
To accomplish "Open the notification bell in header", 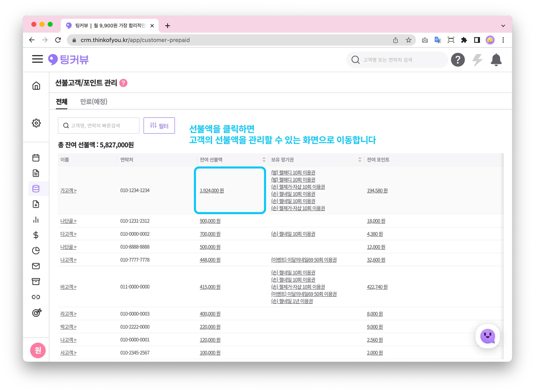I will (x=496, y=60).
